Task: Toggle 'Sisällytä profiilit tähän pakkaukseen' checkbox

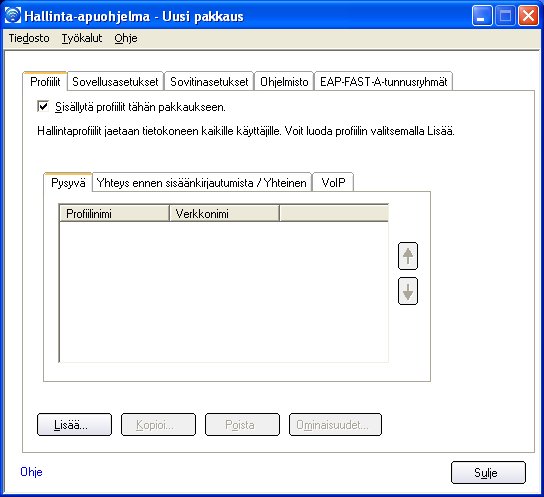Action: 43,106
